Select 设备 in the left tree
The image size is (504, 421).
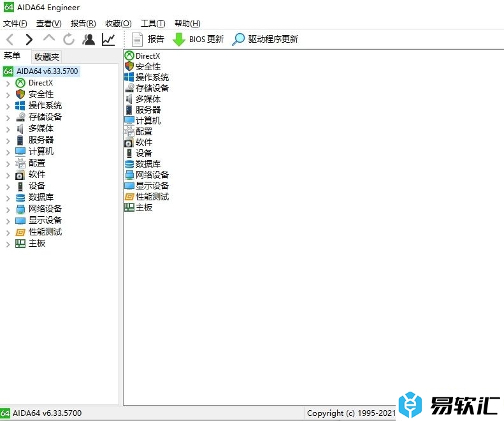click(x=37, y=186)
